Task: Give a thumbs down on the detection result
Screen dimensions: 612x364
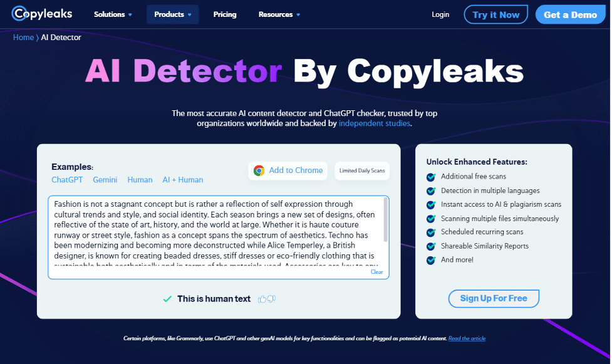Action: pos(271,299)
